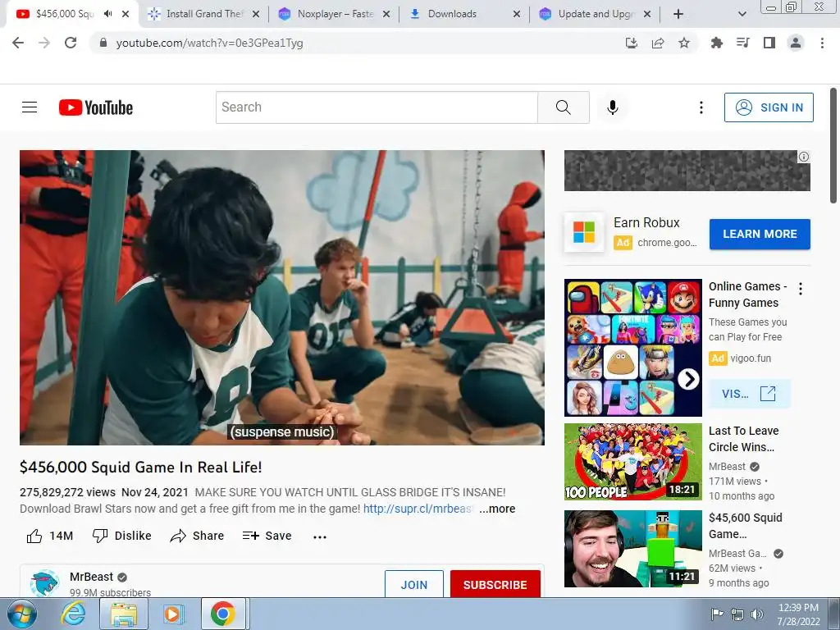
Task: Click the share page icon in address bar
Action: 658,43
